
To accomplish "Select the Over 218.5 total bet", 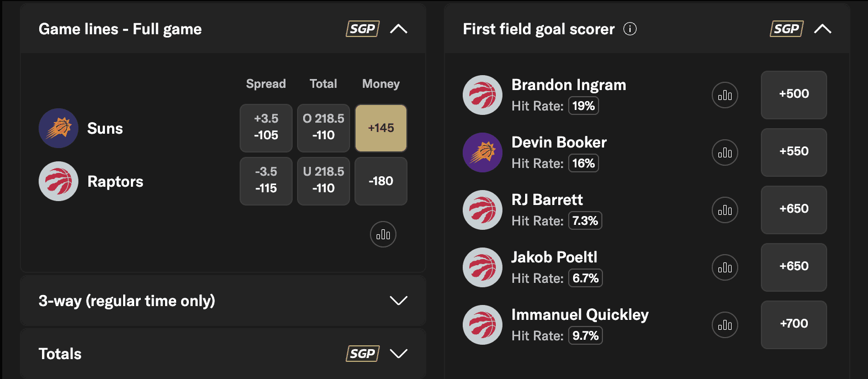I will 323,128.
